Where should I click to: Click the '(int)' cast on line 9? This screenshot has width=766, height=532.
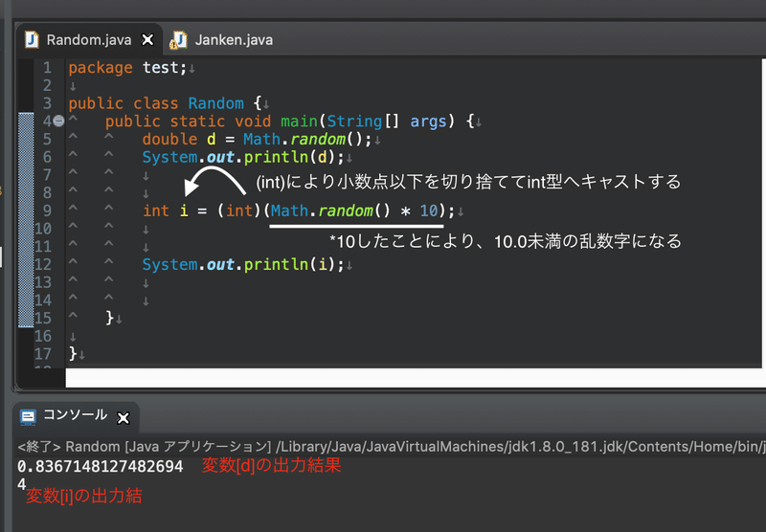pos(238,211)
